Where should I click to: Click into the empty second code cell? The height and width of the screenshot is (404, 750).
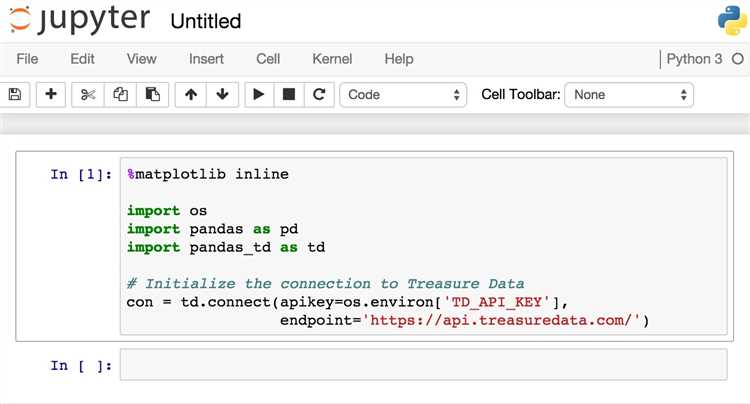[x=423, y=365]
